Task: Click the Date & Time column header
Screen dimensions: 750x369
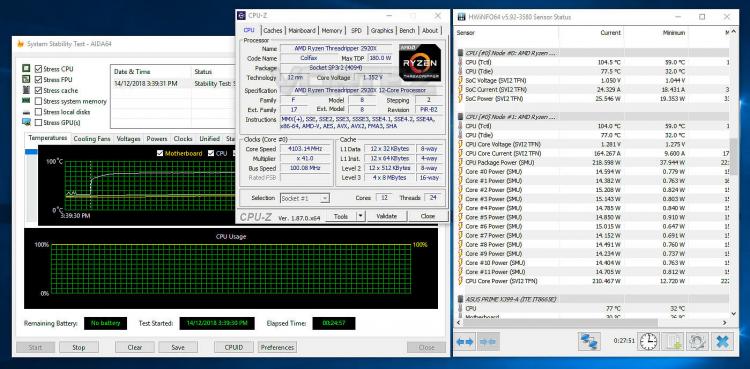Action: pos(151,72)
